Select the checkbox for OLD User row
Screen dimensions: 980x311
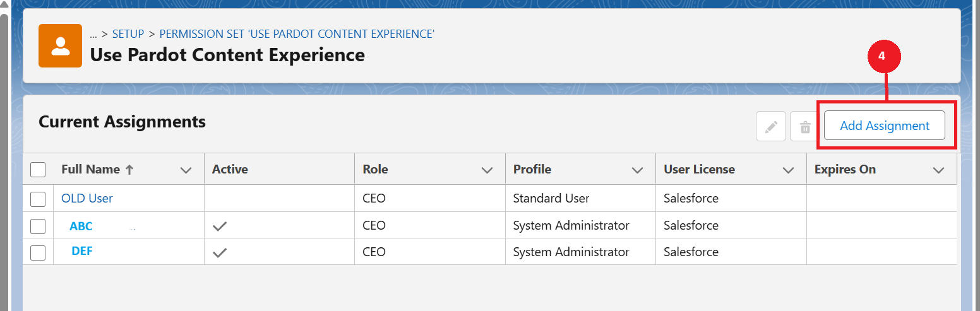pos(38,199)
